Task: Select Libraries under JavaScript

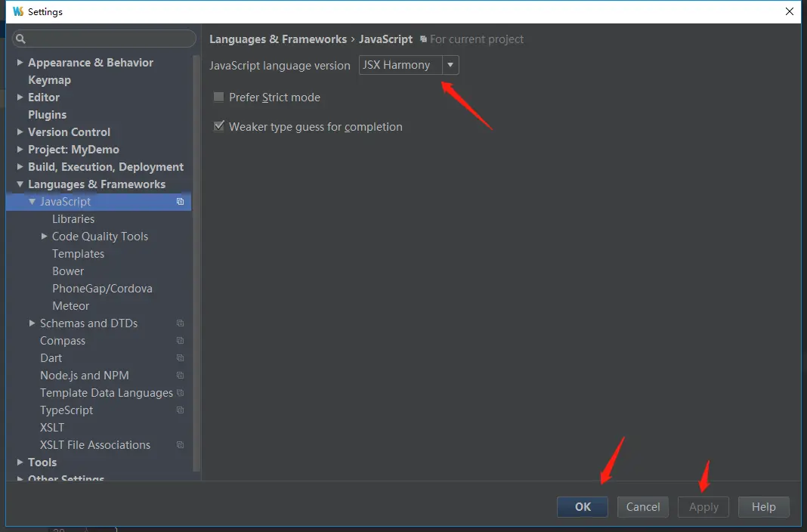Action: click(73, 219)
